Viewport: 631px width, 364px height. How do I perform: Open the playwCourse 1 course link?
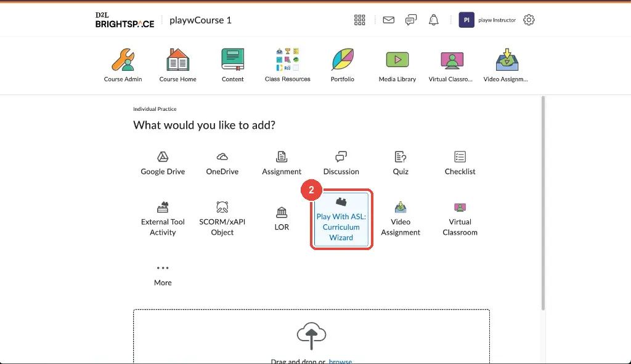tap(200, 20)
